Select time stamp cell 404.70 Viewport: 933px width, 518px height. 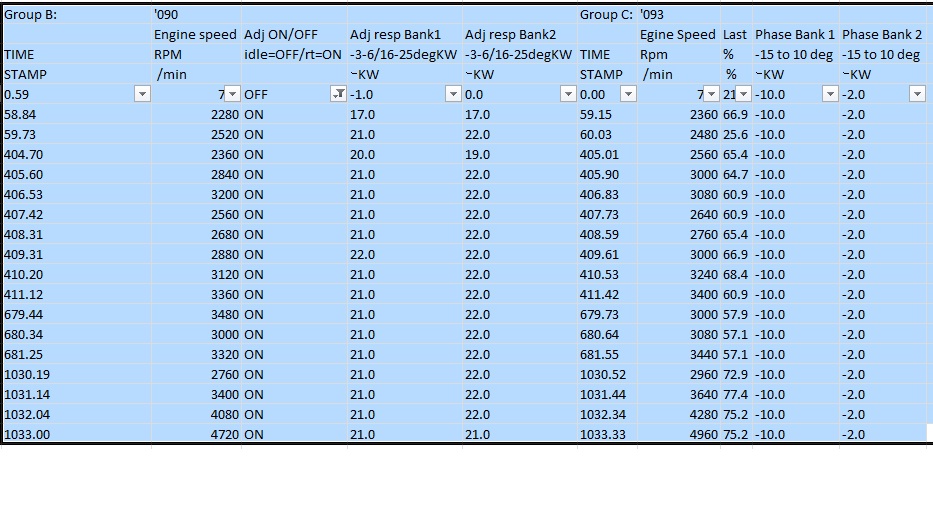tap(77, 155)
